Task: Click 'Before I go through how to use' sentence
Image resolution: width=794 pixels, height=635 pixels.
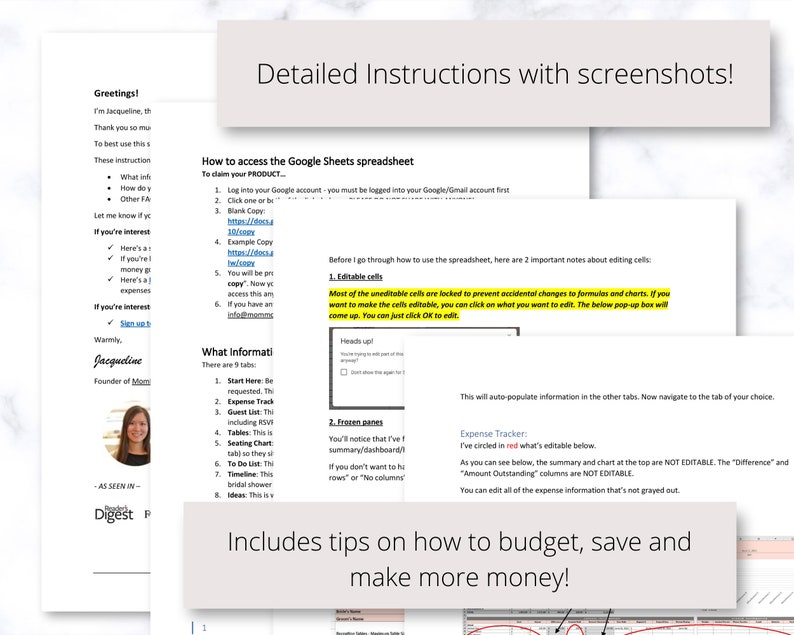Action: (490, 260)
